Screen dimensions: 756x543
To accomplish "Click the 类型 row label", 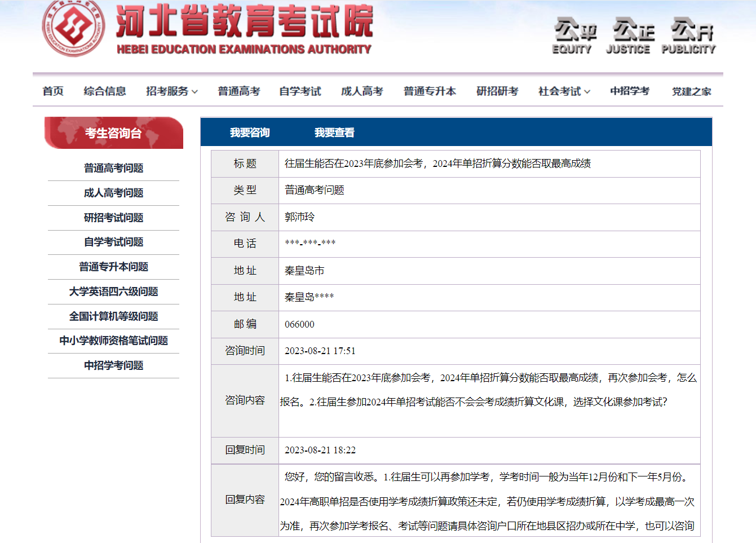I will pyautogui.click(x=245, y=190).
